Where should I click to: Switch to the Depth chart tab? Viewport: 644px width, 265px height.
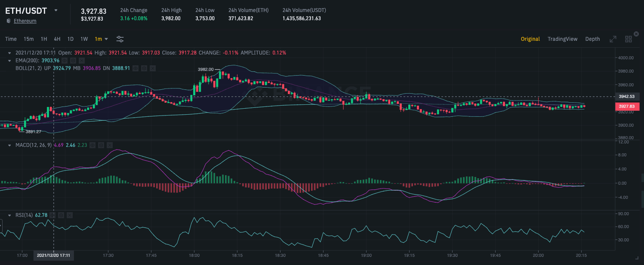point(592,39)
